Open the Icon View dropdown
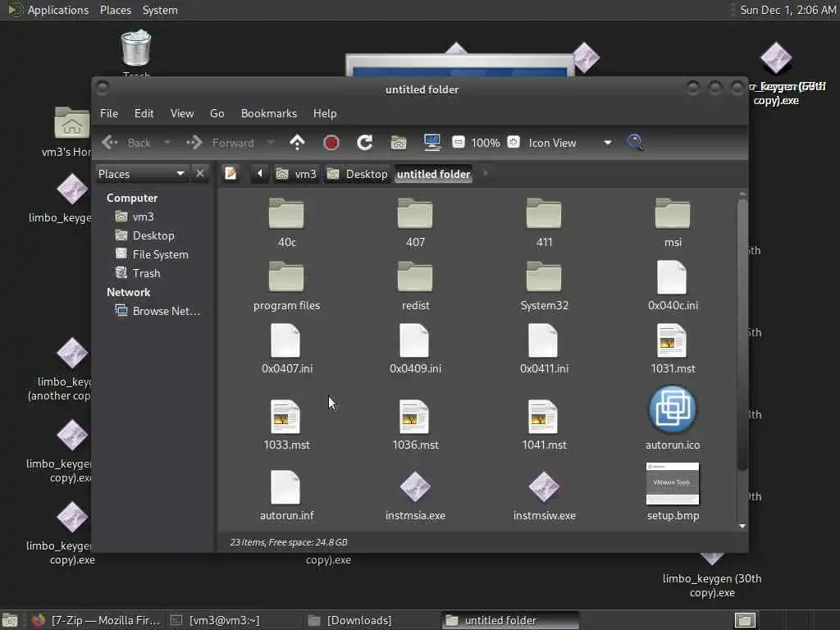The image size is (840, 630). [570, 143]
